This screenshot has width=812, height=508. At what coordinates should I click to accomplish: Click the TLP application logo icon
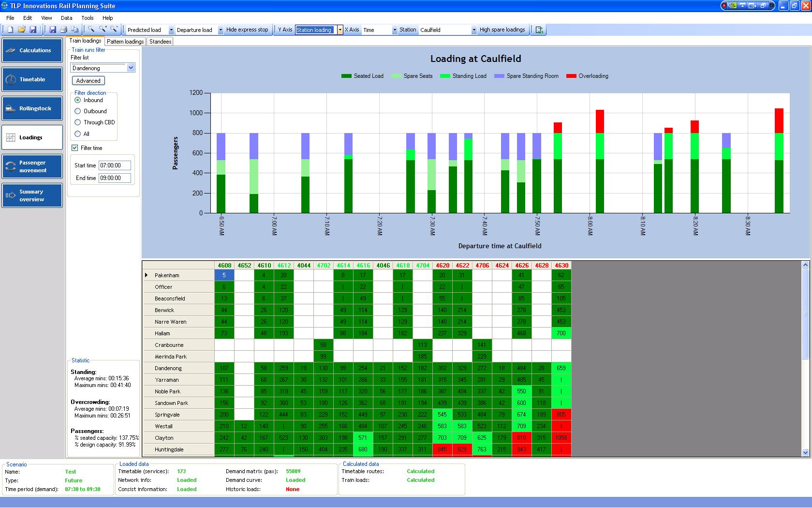[5, 6]
